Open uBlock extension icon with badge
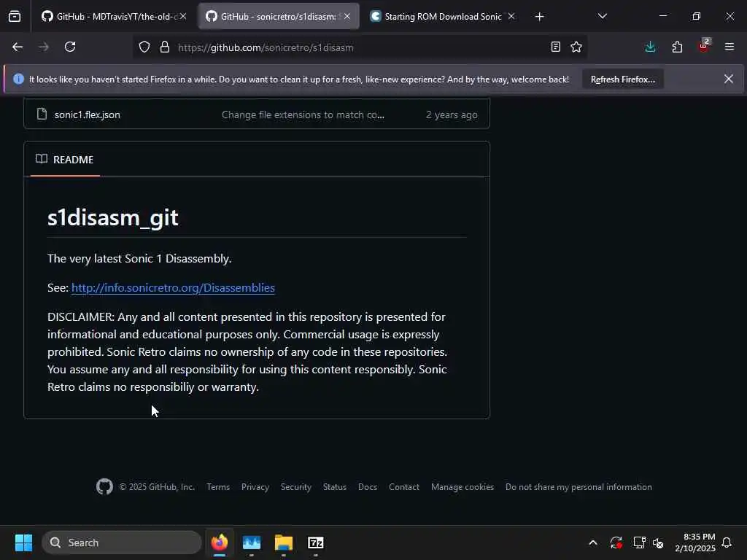The image size is (747, 560). [704, 46]
